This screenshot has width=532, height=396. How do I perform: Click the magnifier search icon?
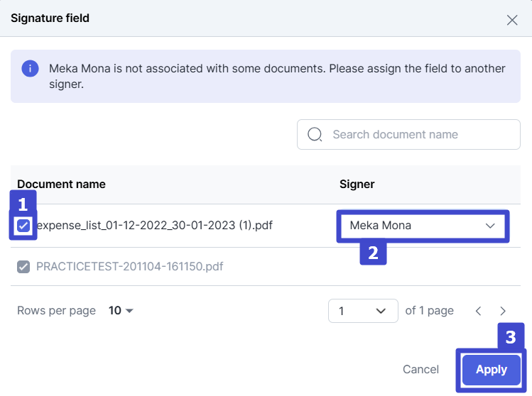[315, 135]
